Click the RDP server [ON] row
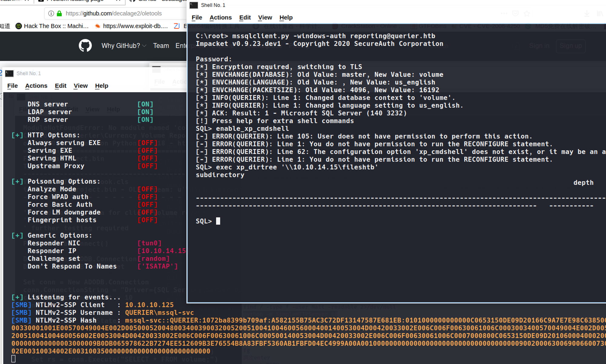The height and width of the screenshot is (364, 606). point(90,120)
